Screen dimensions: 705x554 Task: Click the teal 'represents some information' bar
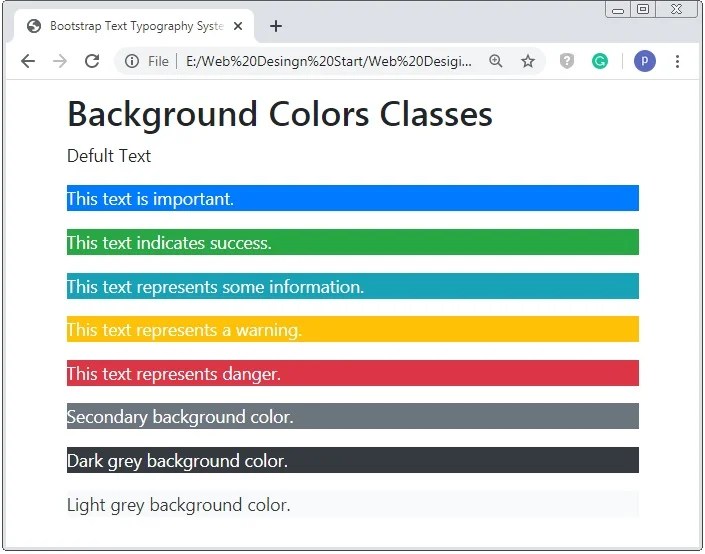click(352, 286)
